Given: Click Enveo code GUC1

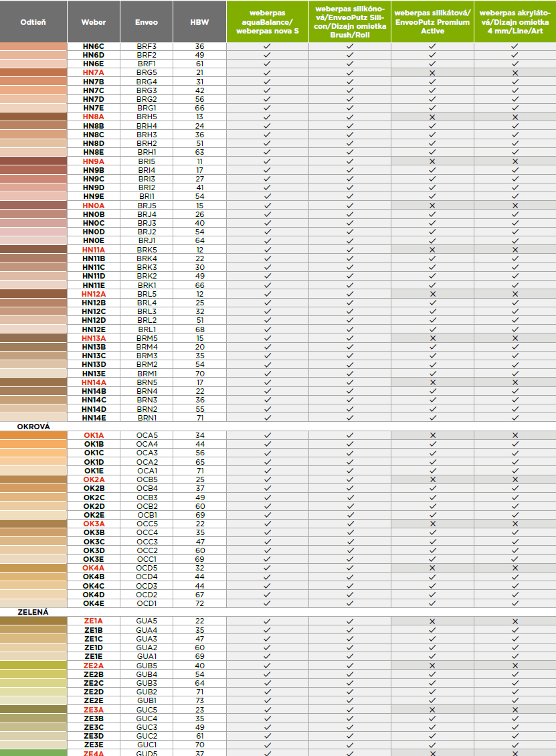Looking at the screenshot, I should [x=147, y=745].
